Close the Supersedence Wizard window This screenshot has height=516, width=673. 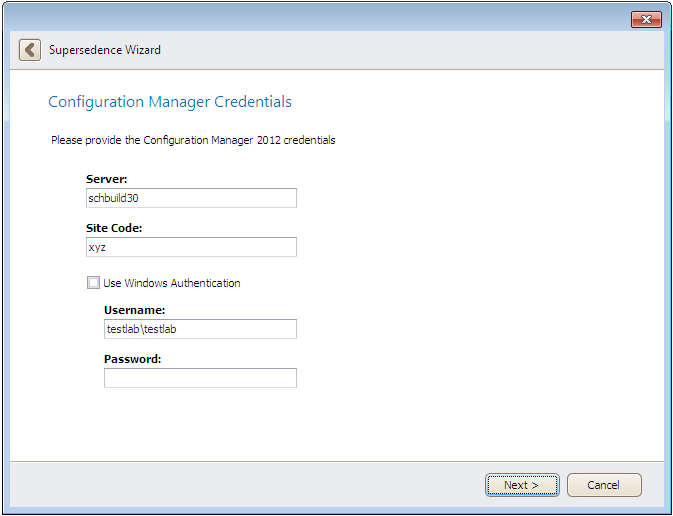pyautogui.click(x=646, y=20)
